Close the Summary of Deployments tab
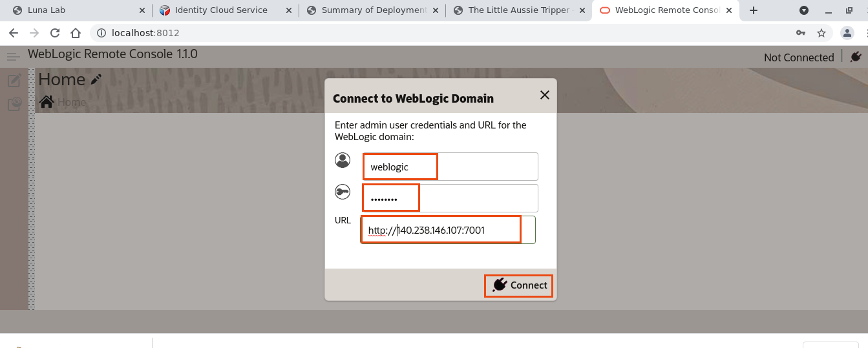Screen dimensions: 868x348 (x=436, y=10)
